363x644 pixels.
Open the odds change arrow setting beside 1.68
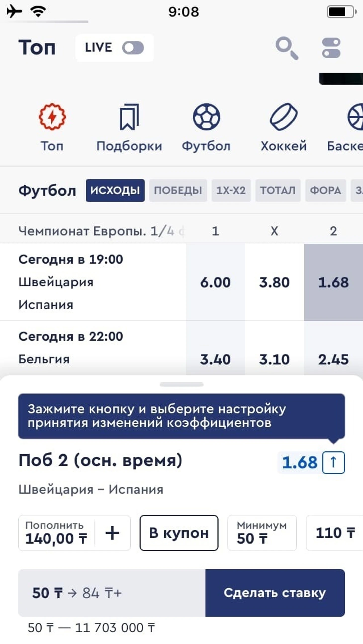point(333,462)
